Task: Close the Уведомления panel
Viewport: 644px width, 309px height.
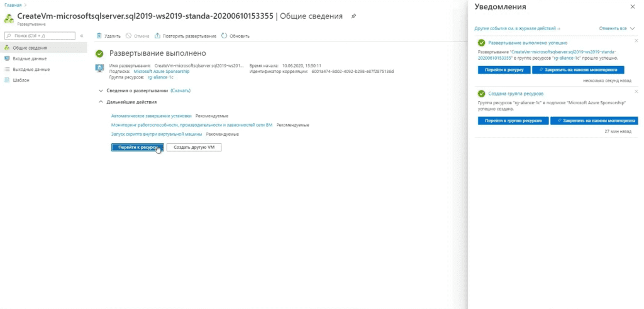Action: point(632,7)
